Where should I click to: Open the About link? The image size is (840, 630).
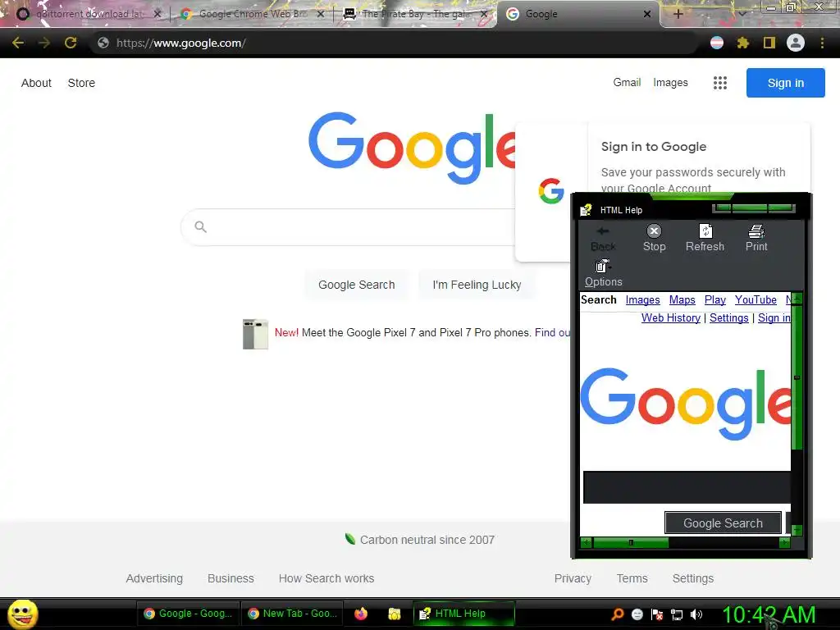36,83
